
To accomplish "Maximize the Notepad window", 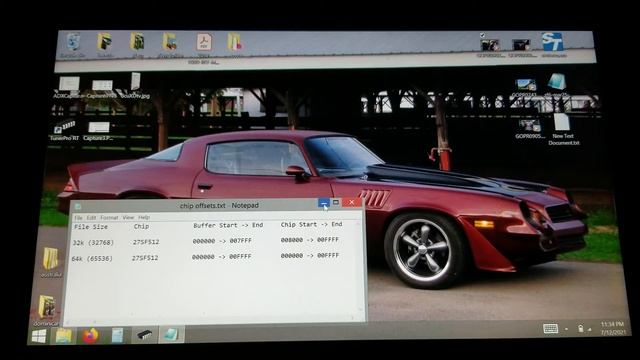I will click(x=336, y=202).
